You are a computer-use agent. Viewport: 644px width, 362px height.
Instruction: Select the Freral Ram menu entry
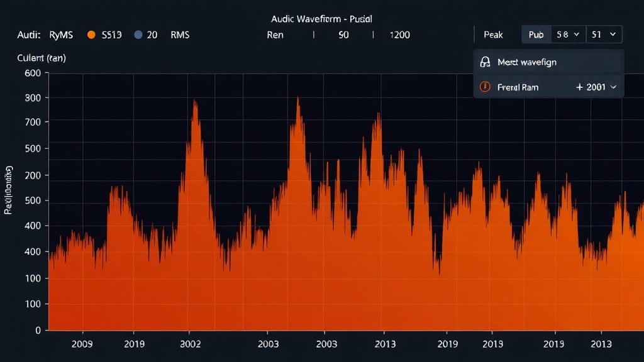click(518, 87)
